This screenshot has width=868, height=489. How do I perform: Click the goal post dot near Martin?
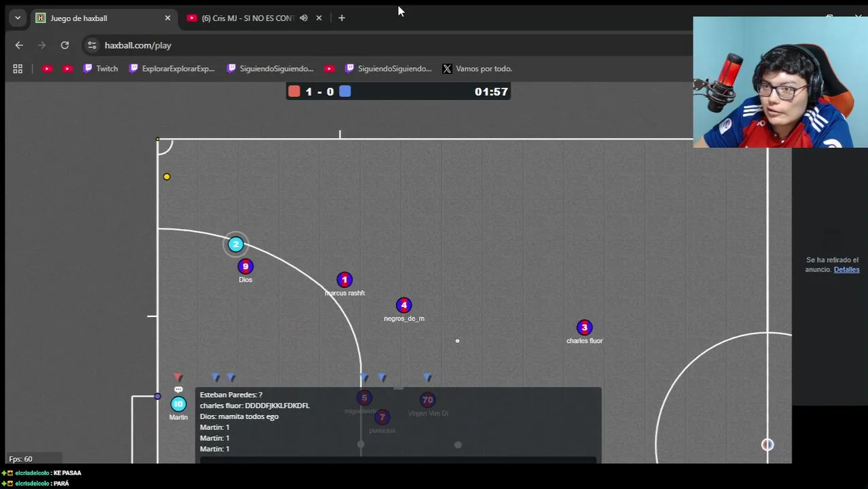point(158,397)
